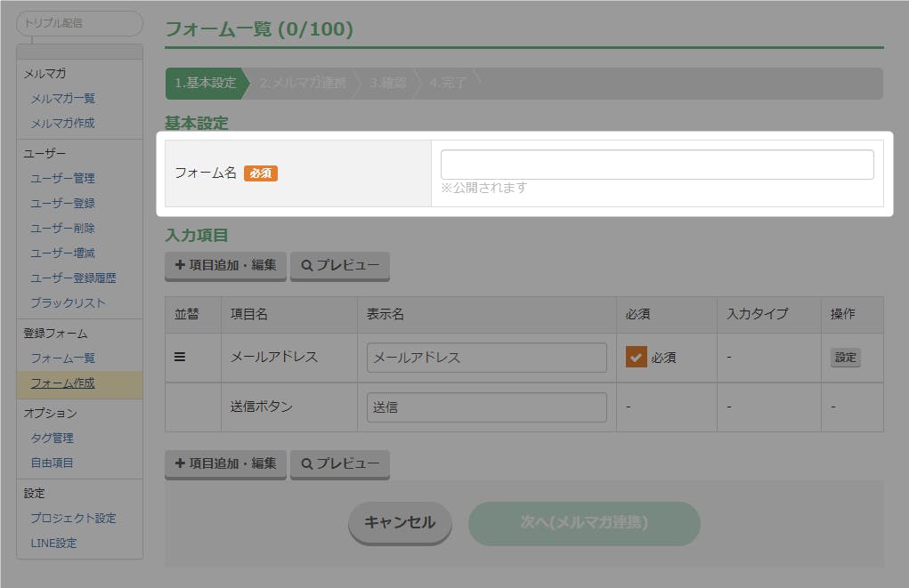Select step tab 1.基本設定
The height and width of the screenshot is (588, 909).
coord(206,83)
